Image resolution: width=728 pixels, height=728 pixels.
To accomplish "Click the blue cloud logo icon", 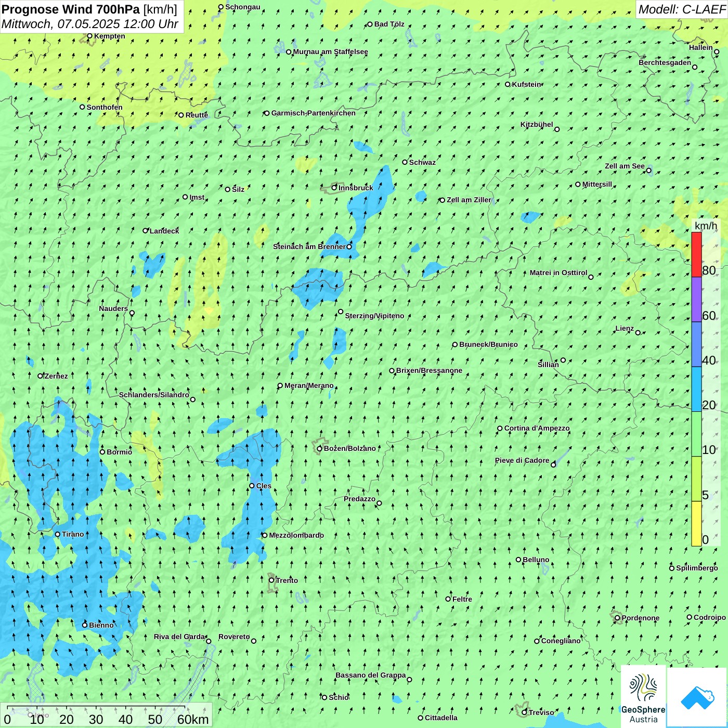I will pyautogui.click(x=697, y=697).
